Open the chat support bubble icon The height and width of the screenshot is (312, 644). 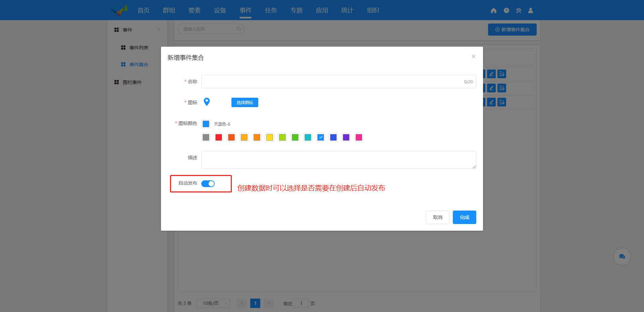coord(622,257)
